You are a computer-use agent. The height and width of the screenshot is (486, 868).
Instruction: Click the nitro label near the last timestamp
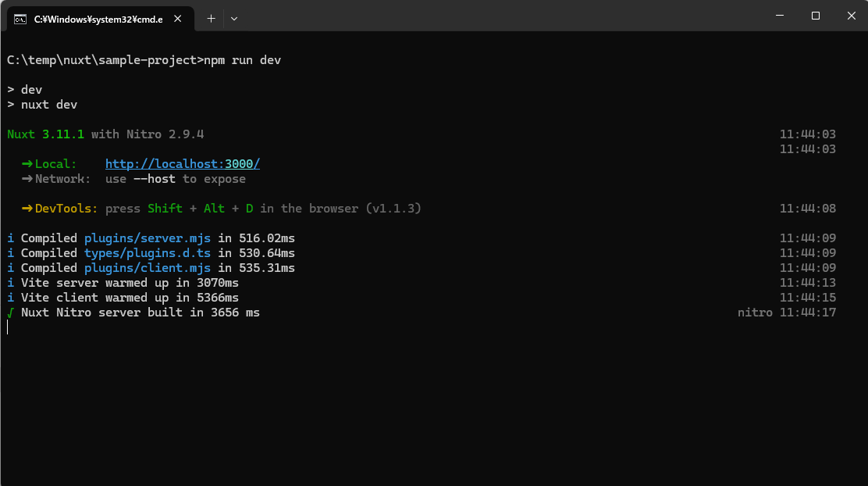755,313
